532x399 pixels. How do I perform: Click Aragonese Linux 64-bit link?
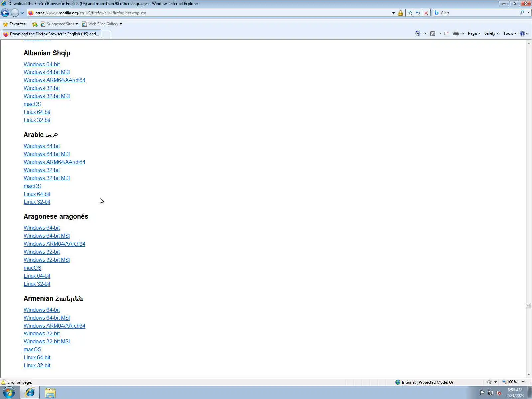click(37, 276)
